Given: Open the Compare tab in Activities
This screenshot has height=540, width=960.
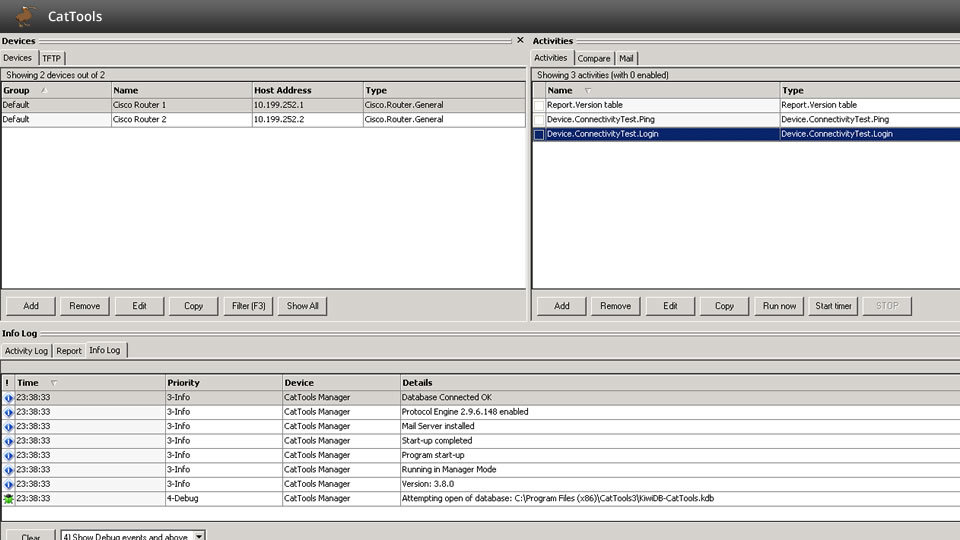Looking at the screenshot, I should click(x=594, y=58).
